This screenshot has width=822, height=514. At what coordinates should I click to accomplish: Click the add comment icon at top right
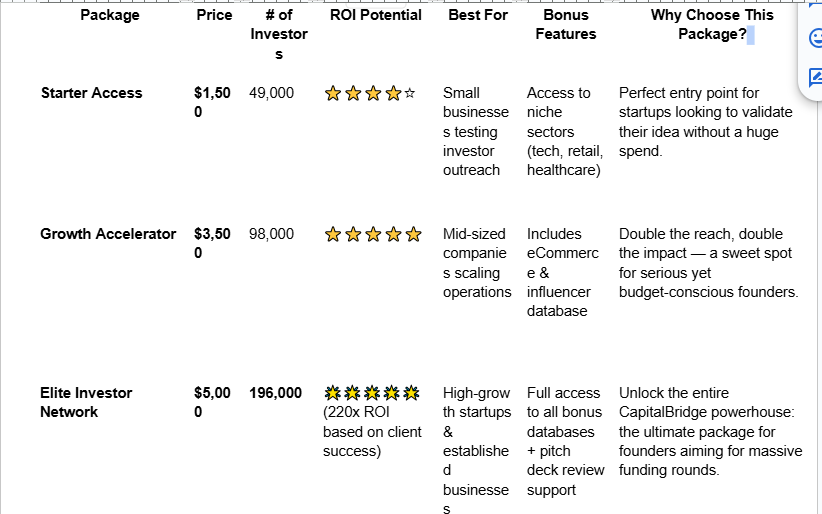816,3
